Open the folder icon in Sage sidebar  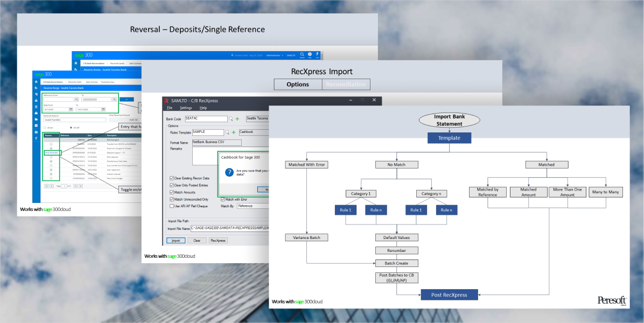tap(36, 120)
